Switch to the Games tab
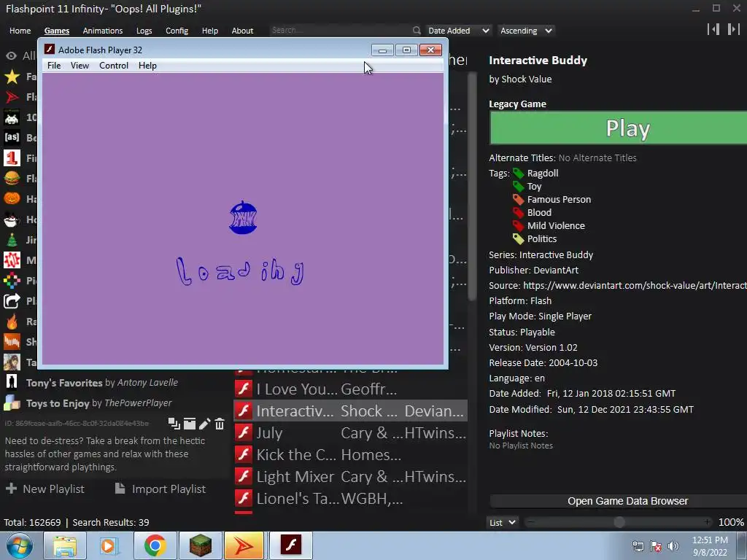Image resolution: width=747 pixels, height=560 pixels. 57,31
